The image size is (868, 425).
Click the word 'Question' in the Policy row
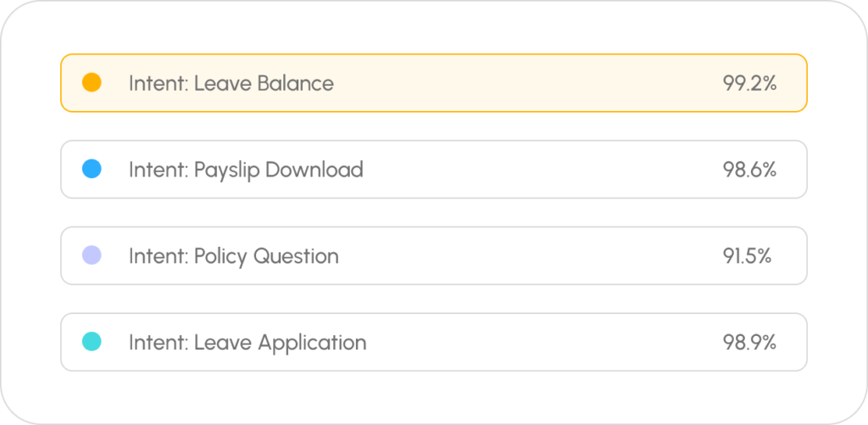[300, 256]
